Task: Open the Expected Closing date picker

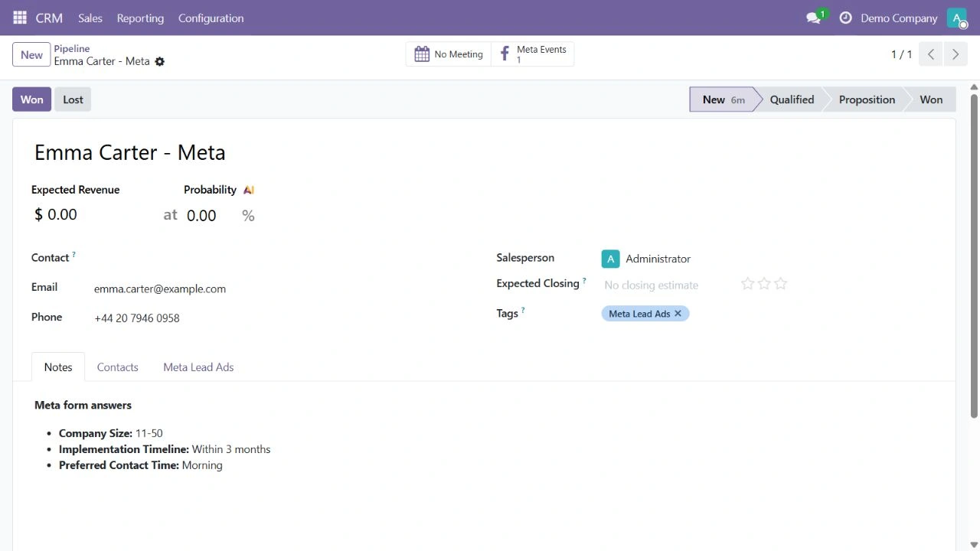Action: pyautogui.click(x=666, y=285)
